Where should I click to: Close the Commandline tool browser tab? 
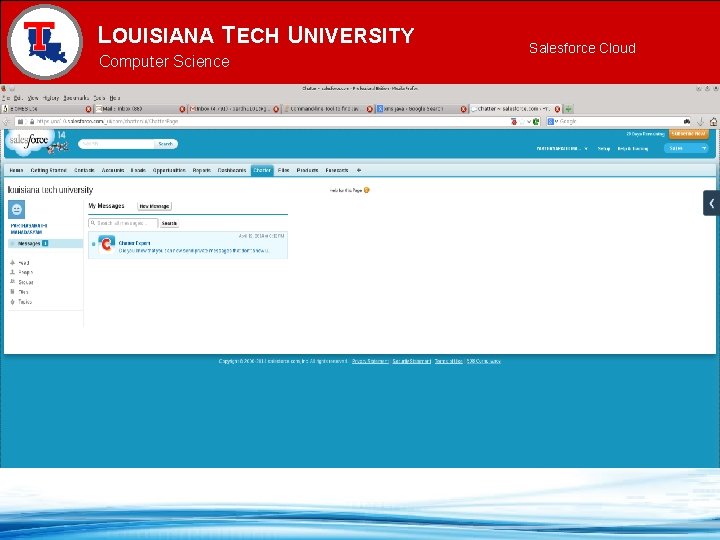pyautogui.click(x=370, y=109)
